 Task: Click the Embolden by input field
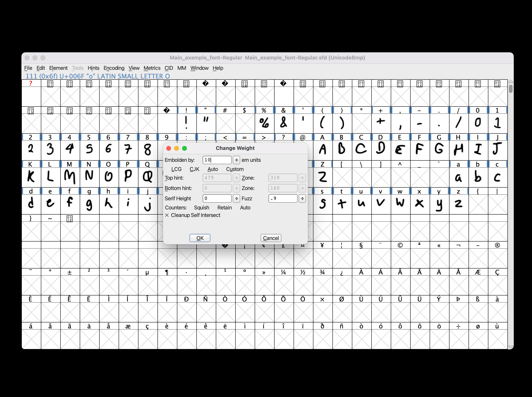pos(217,160)
